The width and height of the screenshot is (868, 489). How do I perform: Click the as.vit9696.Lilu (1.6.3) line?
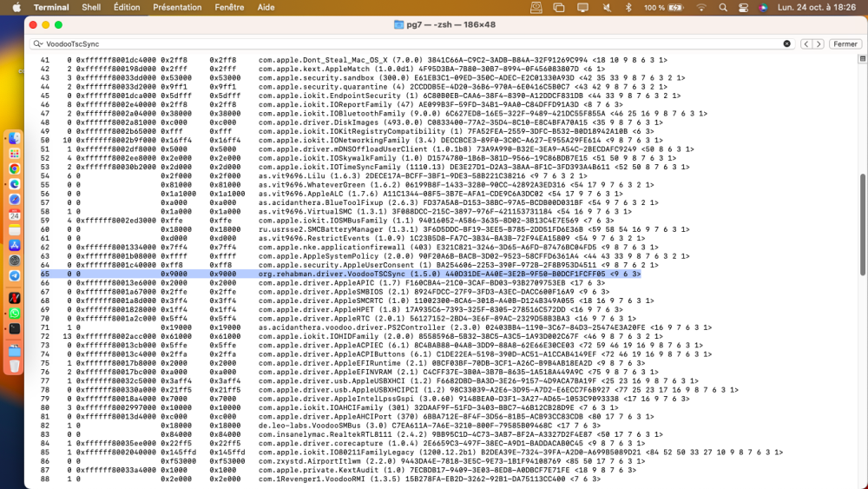314,176
